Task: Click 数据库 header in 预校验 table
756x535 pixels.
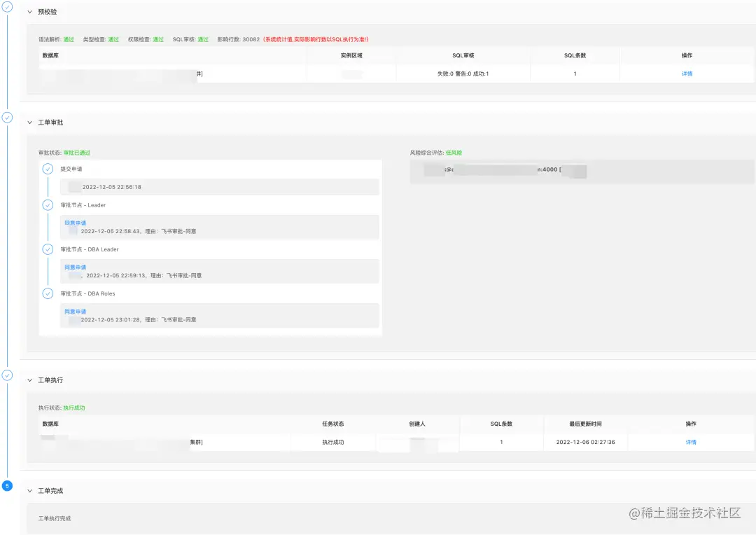Action: 50,55
